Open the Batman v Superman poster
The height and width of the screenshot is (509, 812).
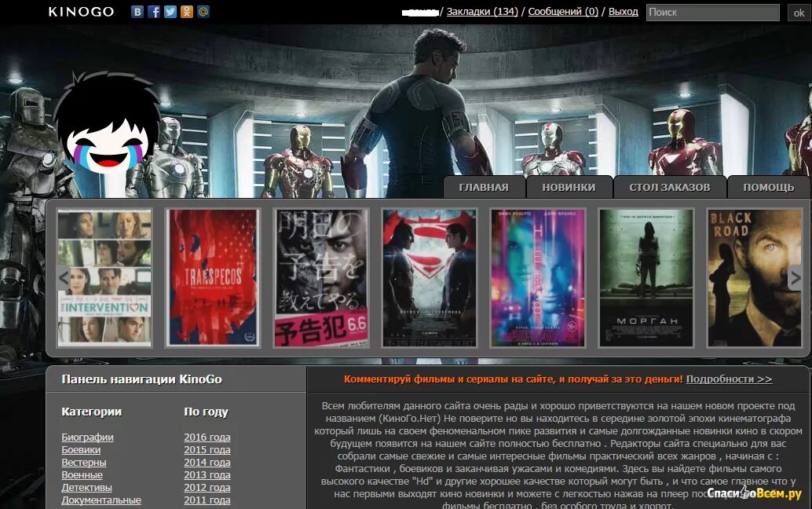click(430, 278)
